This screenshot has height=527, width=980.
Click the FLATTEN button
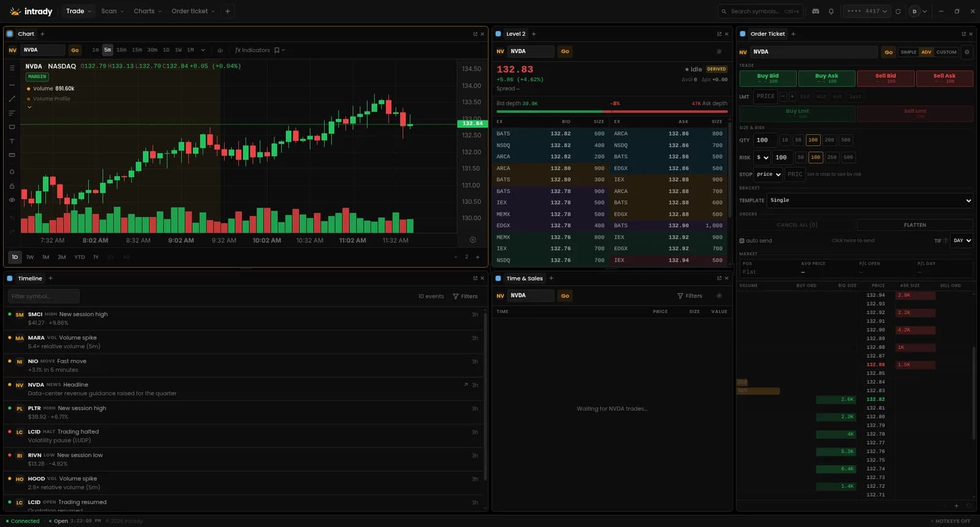click(915, 225)
